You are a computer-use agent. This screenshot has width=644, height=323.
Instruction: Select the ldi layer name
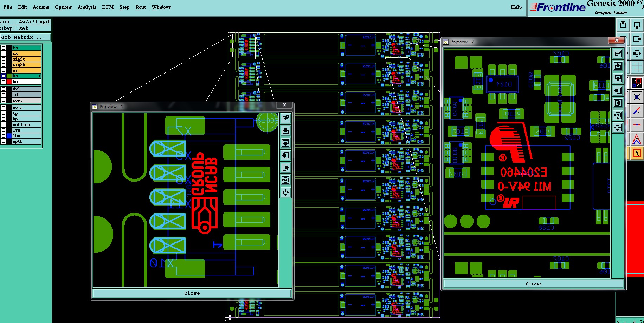[27, 95]
